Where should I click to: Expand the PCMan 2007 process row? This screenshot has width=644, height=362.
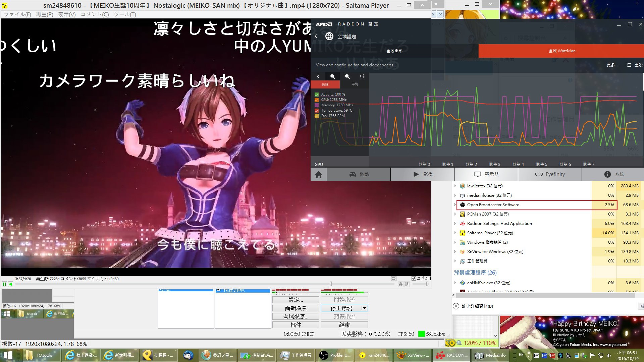455,214
